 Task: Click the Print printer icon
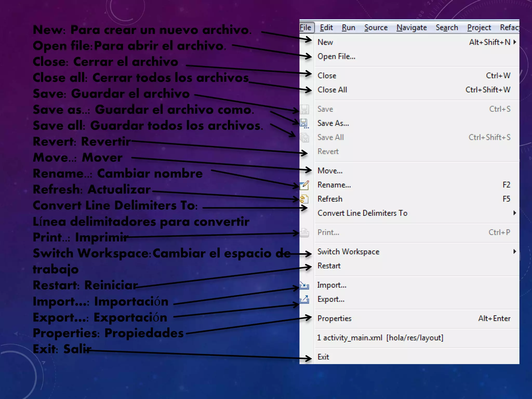[x=304, y=232]
